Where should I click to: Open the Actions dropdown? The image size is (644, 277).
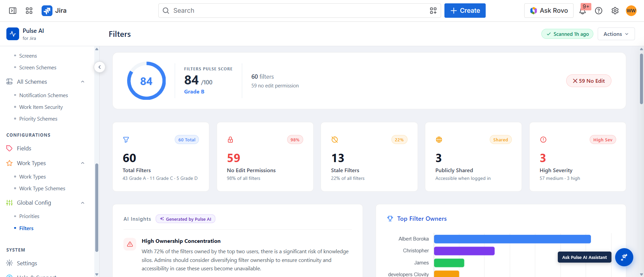pos(616,34)
